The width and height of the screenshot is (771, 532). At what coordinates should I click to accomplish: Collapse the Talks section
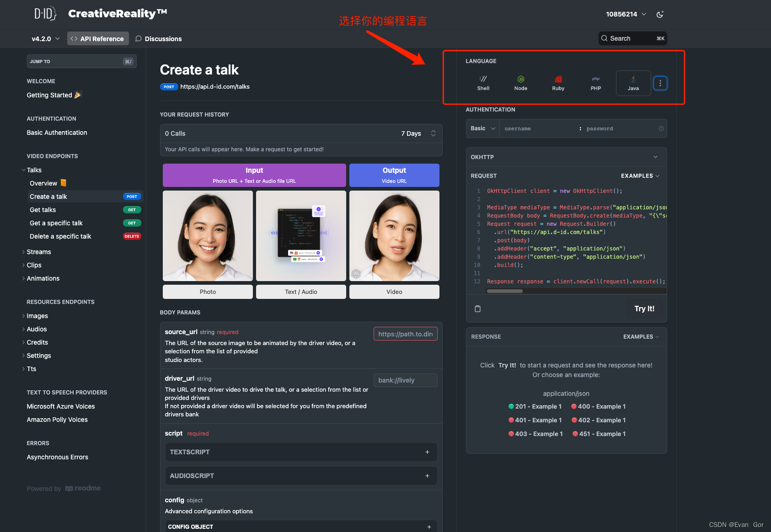tap(24, 170)
